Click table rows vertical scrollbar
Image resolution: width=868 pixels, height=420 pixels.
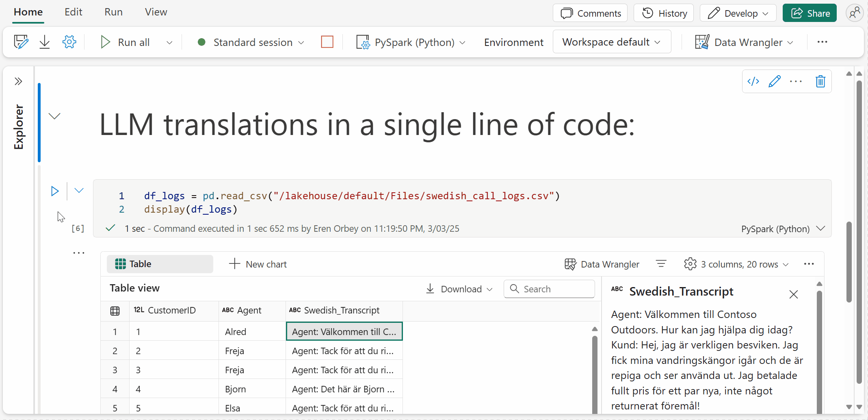click(595, 374)
